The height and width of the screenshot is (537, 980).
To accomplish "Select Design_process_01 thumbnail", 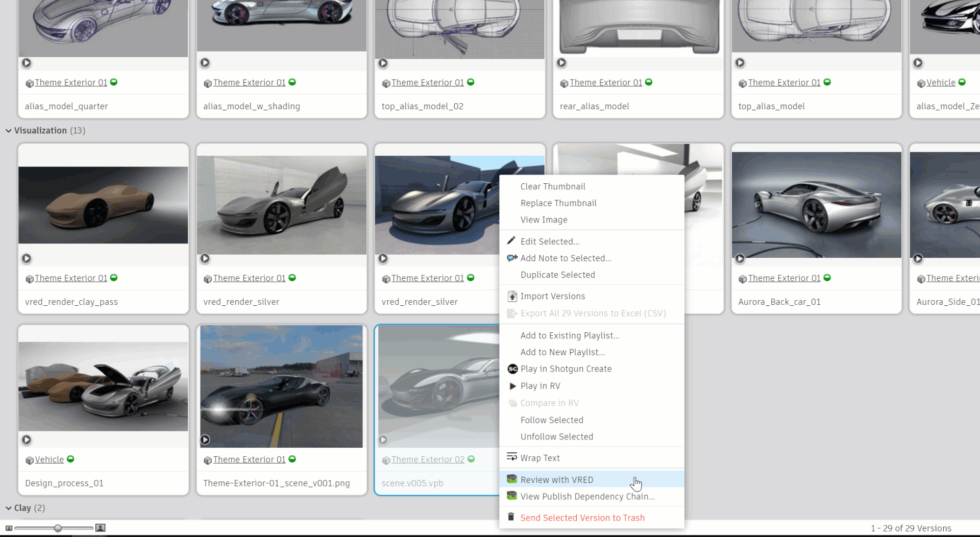I will [x=103, y=386].
